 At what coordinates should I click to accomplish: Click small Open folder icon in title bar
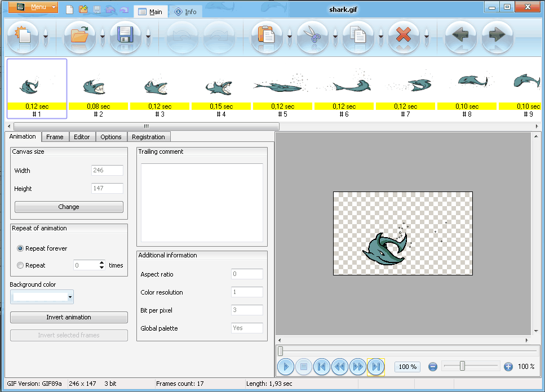point(83,10)
